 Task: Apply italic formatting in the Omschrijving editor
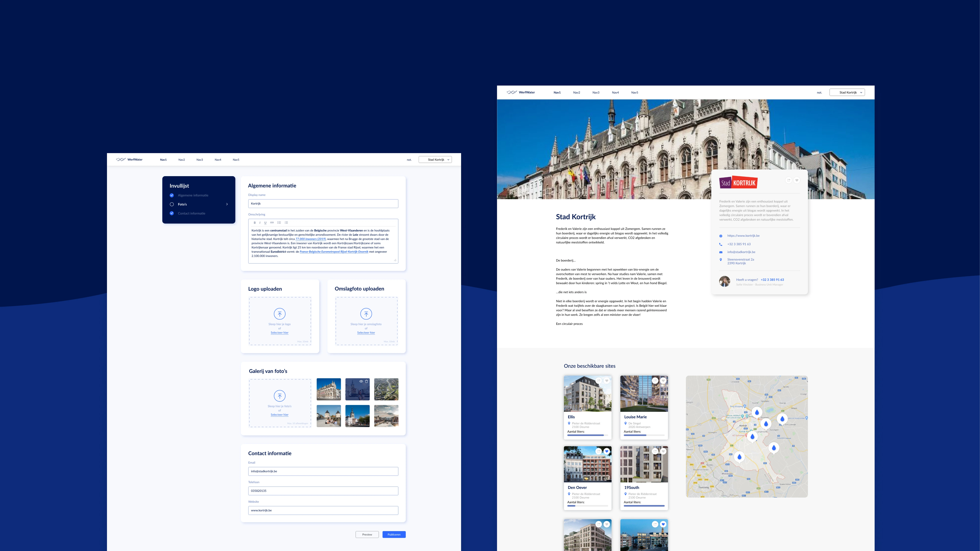click(260, 223)
